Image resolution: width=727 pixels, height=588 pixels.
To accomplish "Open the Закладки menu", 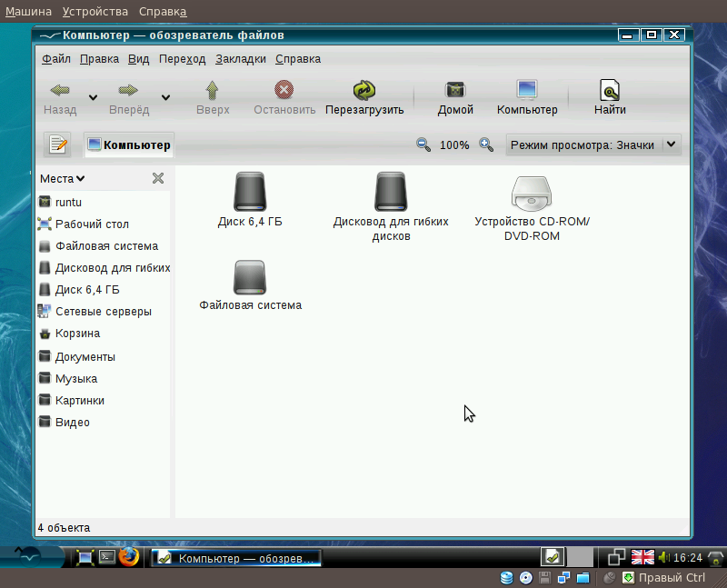I will (x=239, y=58).
